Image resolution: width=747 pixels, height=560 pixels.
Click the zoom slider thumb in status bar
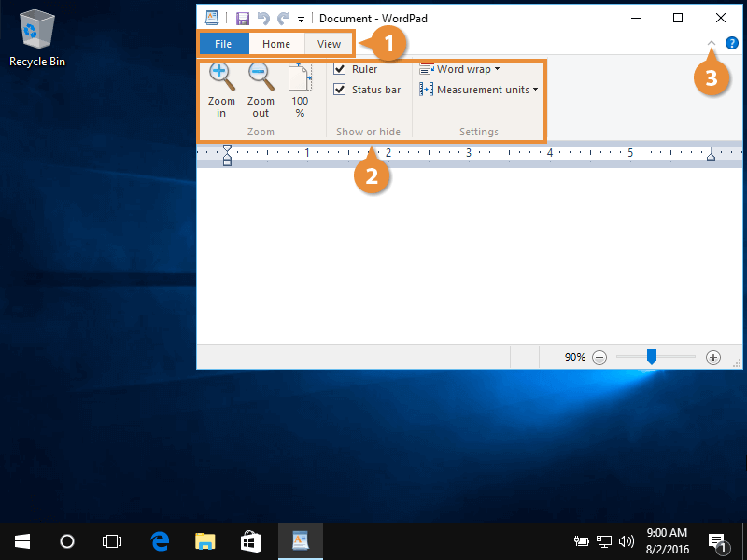(652, 357)
